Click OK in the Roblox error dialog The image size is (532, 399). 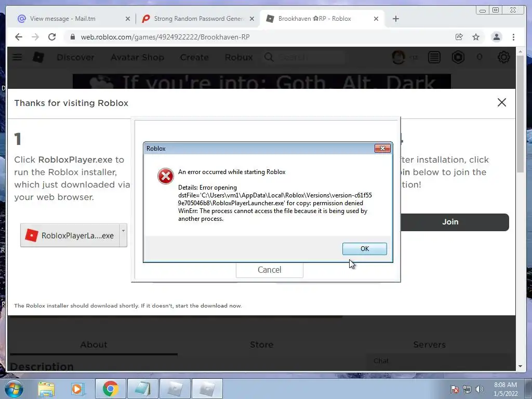point(364,249)
